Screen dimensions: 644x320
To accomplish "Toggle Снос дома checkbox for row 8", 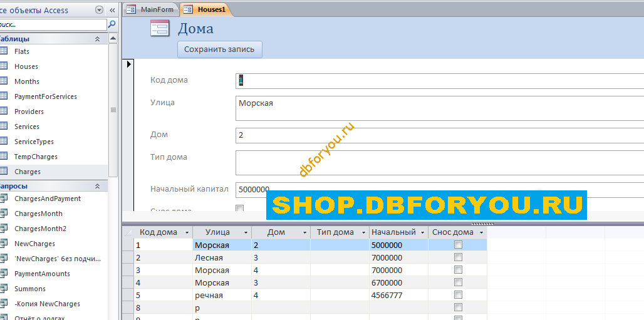I will (x=458, y=307).
